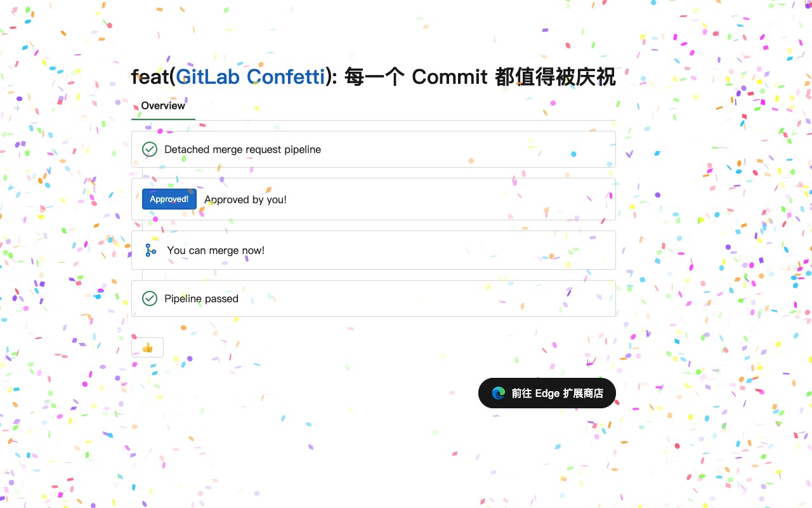Click the word Commit in the page heading

(x=450, y=77)
